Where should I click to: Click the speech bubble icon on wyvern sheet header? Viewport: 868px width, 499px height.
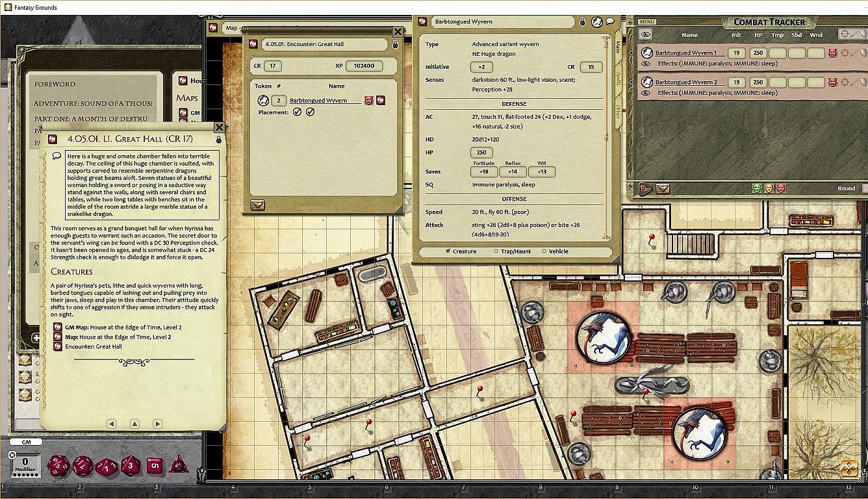click(610, 21)
